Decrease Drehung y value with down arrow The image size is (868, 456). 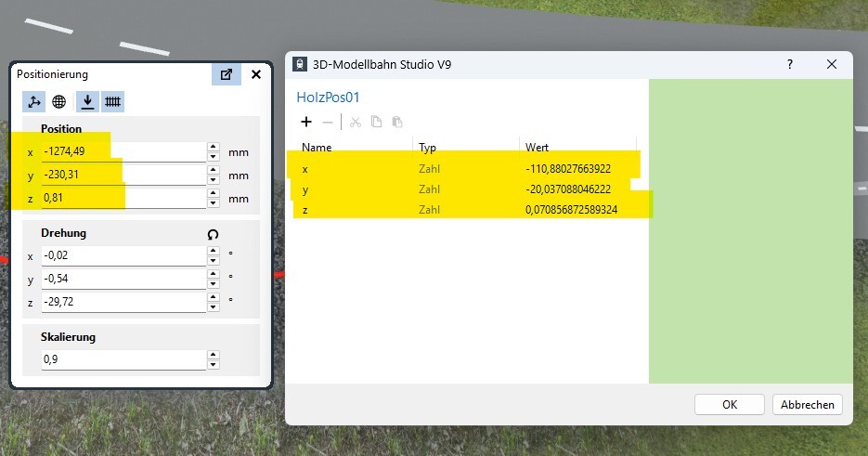214,284
